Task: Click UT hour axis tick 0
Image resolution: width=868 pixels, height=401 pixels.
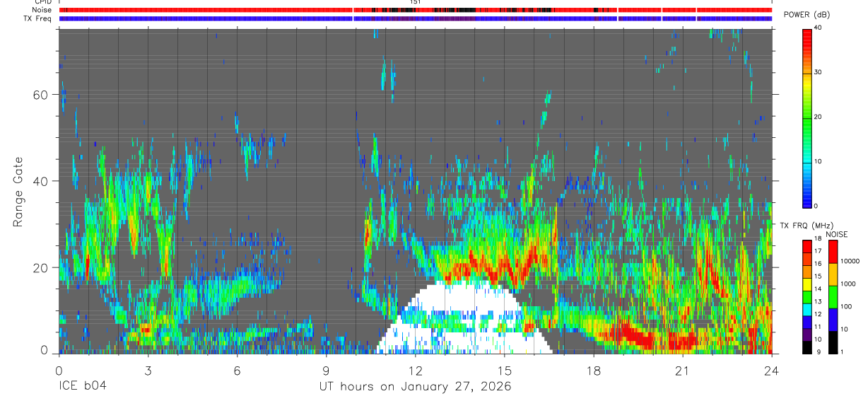Action: coord(59,370)
